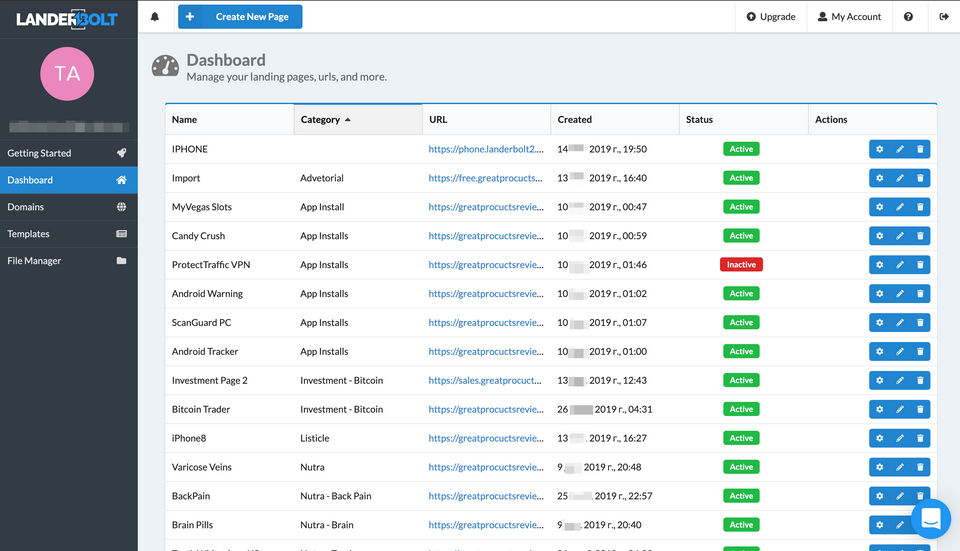The image size is (960, 551).
Task: Sort table by Created column header
Action: [575, 120]
